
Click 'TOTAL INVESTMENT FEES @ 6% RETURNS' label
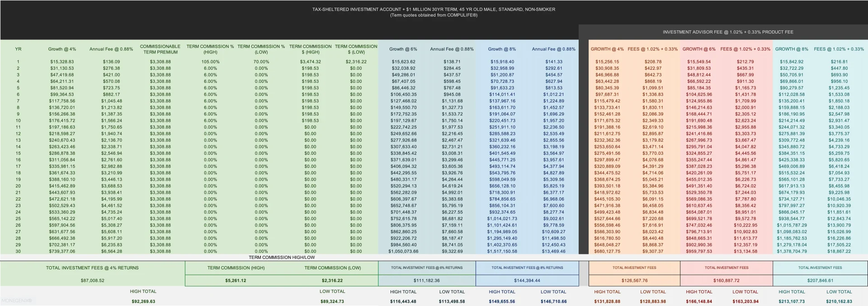pyautogui.click(x=427, y=268)
